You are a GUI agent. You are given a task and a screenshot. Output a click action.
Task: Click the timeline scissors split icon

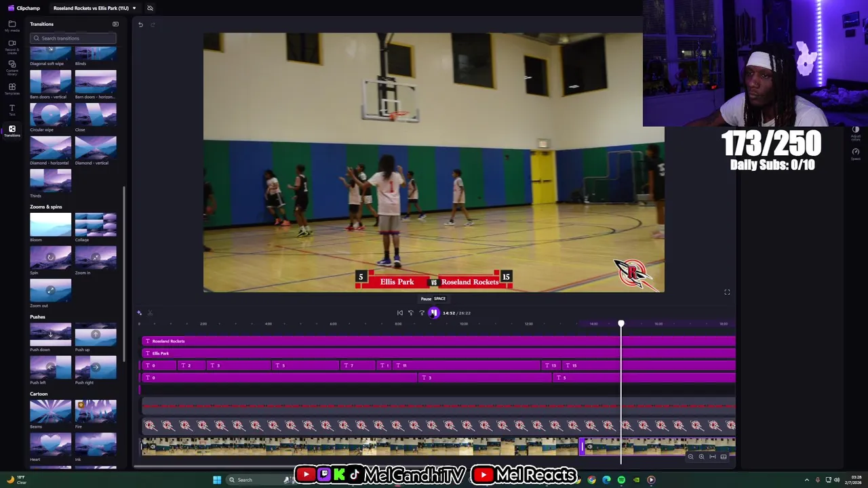tap(150, 313)
